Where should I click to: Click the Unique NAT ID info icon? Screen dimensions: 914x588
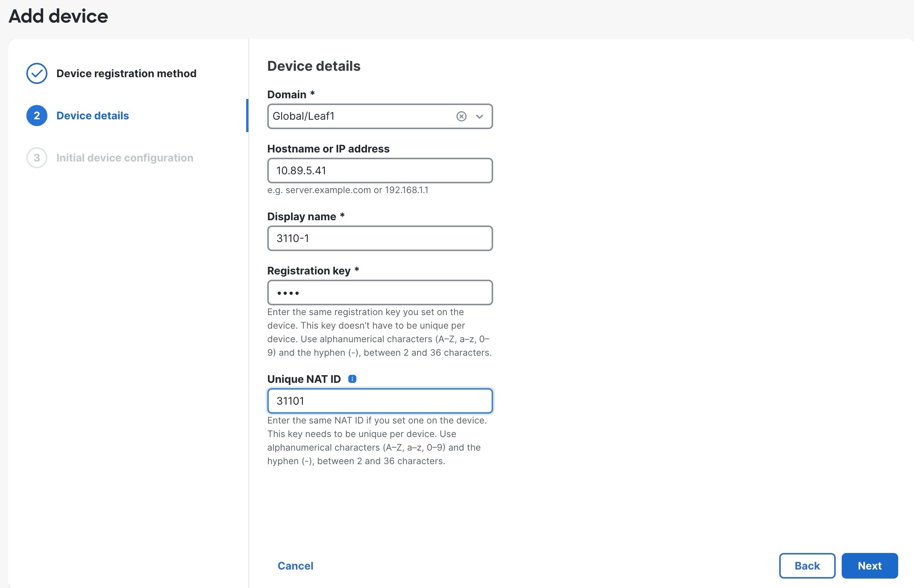pyautogui.click(x=352, y=379)
